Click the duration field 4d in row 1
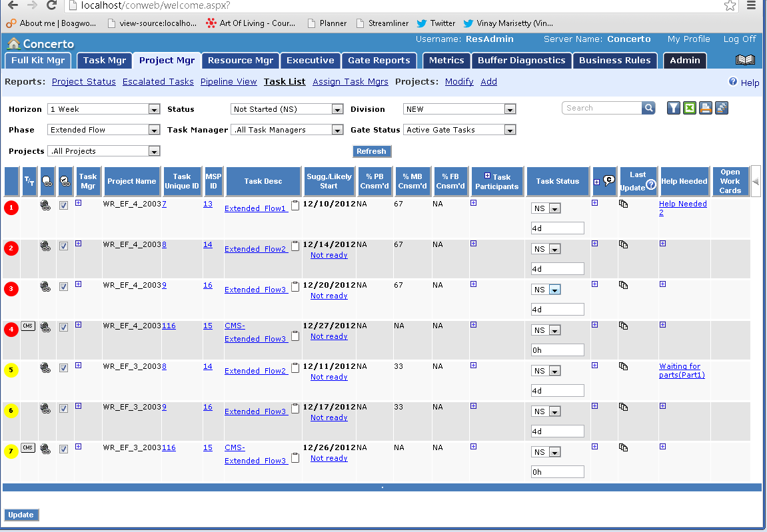Viewport: 767px width, 532px height. 558,228
